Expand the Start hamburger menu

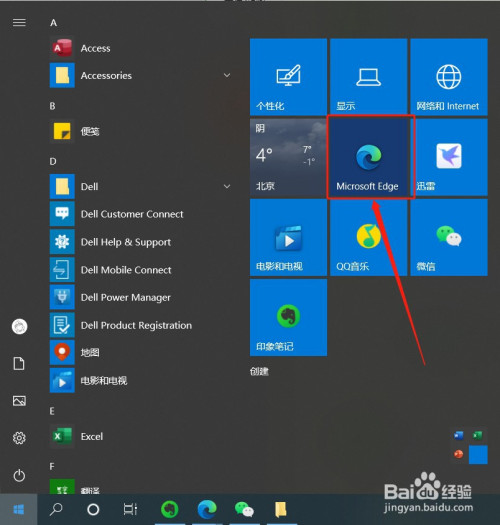coord(19,22)
